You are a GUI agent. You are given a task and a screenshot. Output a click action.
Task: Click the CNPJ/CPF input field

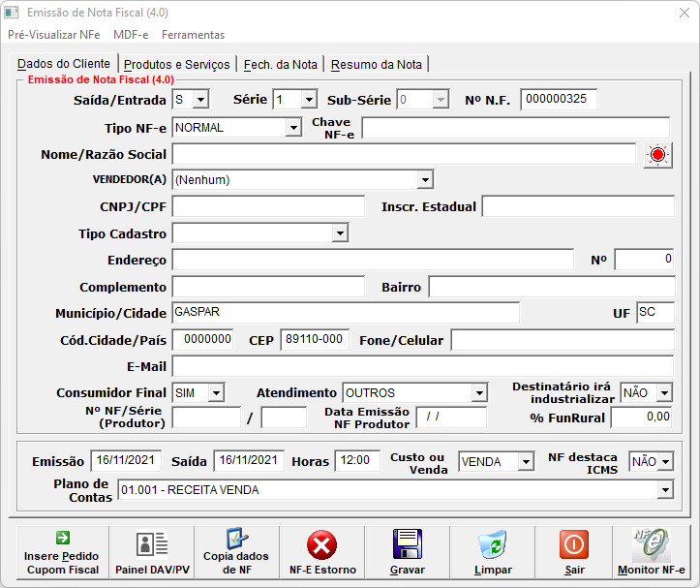pyautogui.click(x=268, y=206)
